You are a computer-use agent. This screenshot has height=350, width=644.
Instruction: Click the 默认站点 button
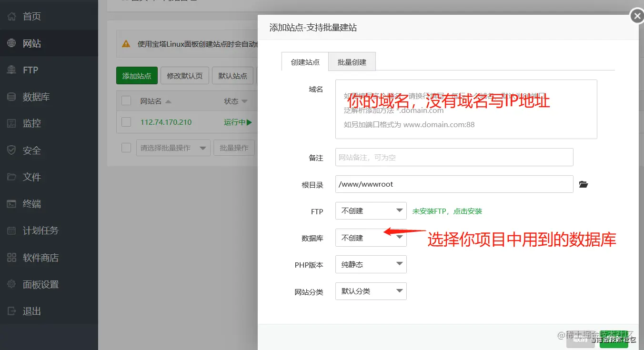(x=233, y=76)
